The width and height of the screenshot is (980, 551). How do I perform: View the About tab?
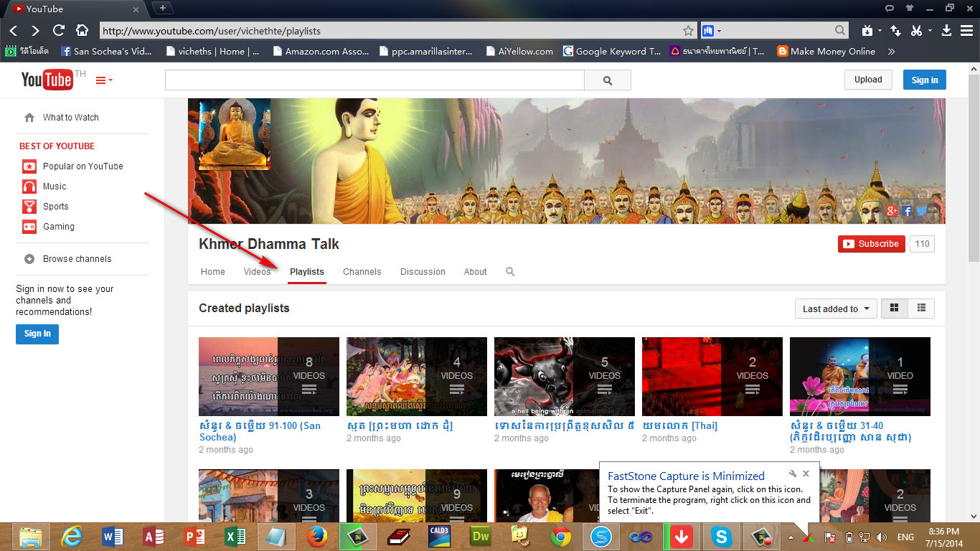click(x=475, y=272)
